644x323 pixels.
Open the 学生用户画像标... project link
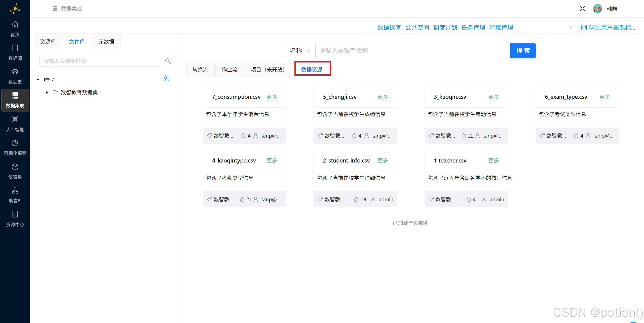[x=609, y=27]
